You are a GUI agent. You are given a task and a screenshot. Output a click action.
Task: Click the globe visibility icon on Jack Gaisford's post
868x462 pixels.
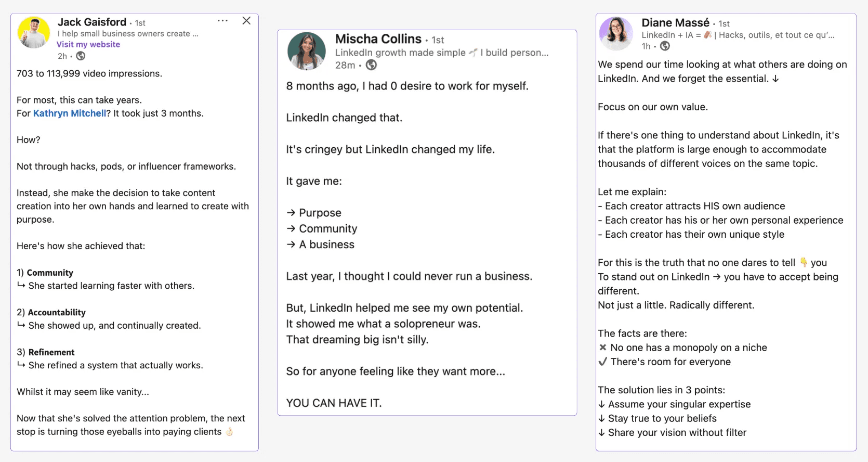click(x=80, y=56)
